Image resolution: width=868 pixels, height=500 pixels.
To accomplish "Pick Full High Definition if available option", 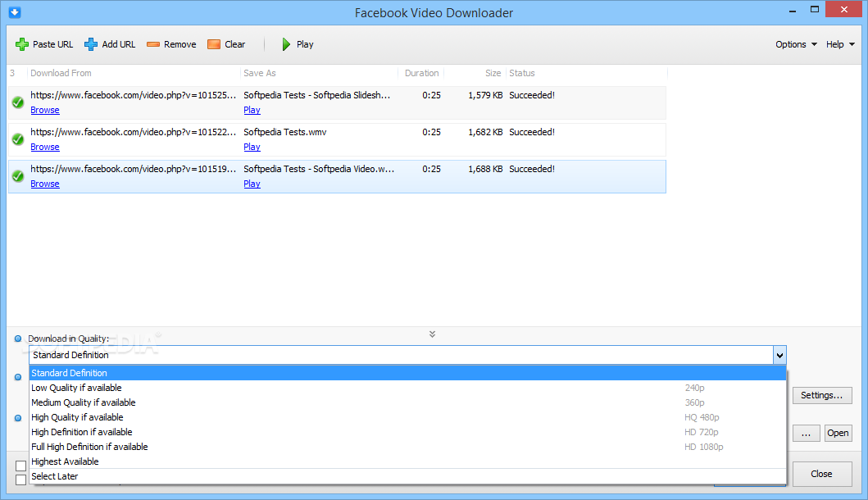I will pos(407,446).
